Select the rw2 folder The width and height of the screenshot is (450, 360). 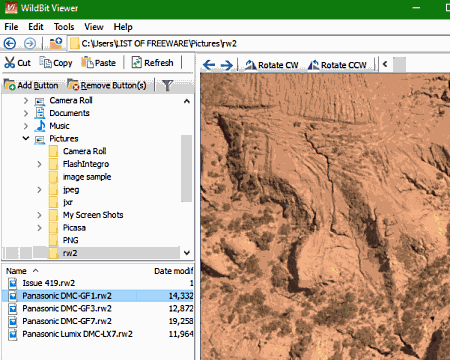(70, 253)
